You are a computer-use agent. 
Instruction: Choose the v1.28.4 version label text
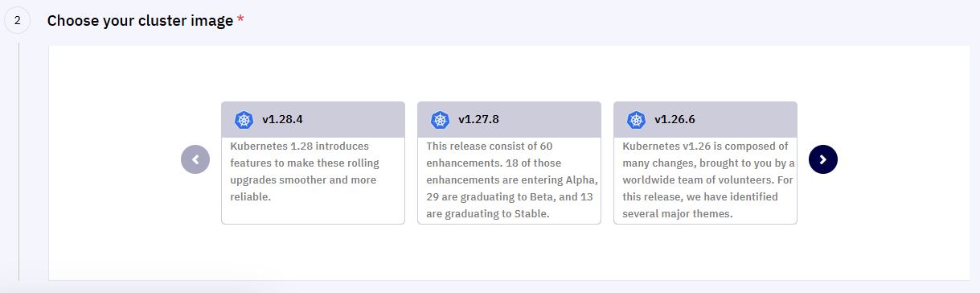click(x=282, y=120)
